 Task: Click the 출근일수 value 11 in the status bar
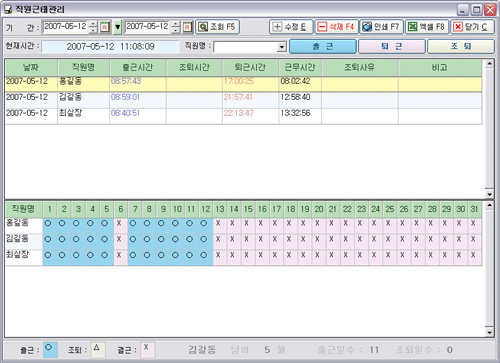point(374,350)
